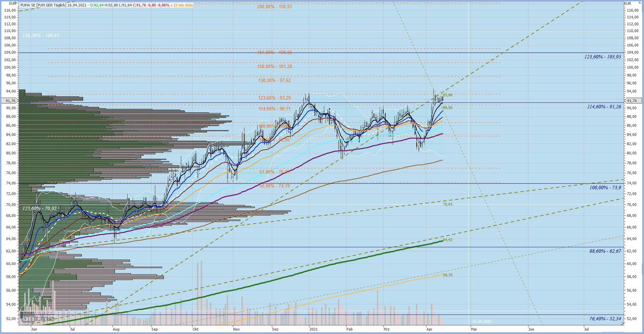The image size is (644, 334).
Task: Click the Sep label on the time axis
Action: coord(155,329)
